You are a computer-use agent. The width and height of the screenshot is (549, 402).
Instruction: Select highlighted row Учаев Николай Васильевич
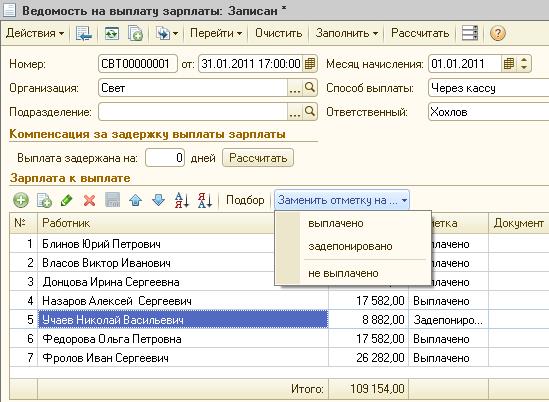pos(183,319)
